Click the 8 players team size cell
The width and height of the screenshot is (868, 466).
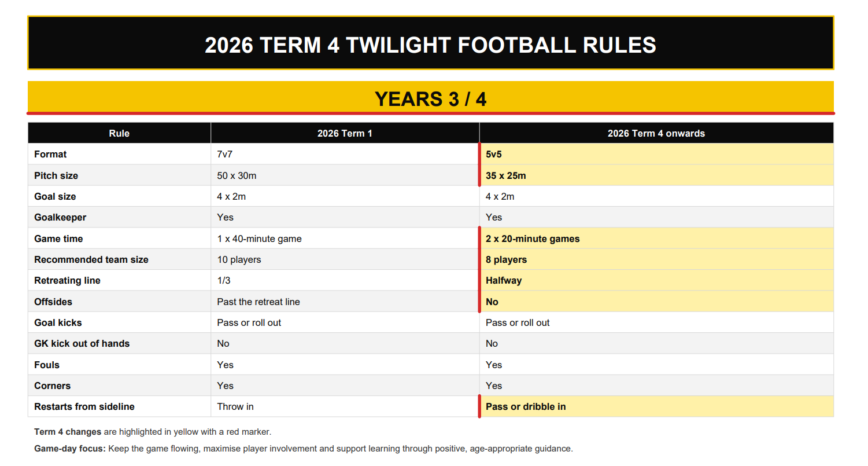point(656,259)
